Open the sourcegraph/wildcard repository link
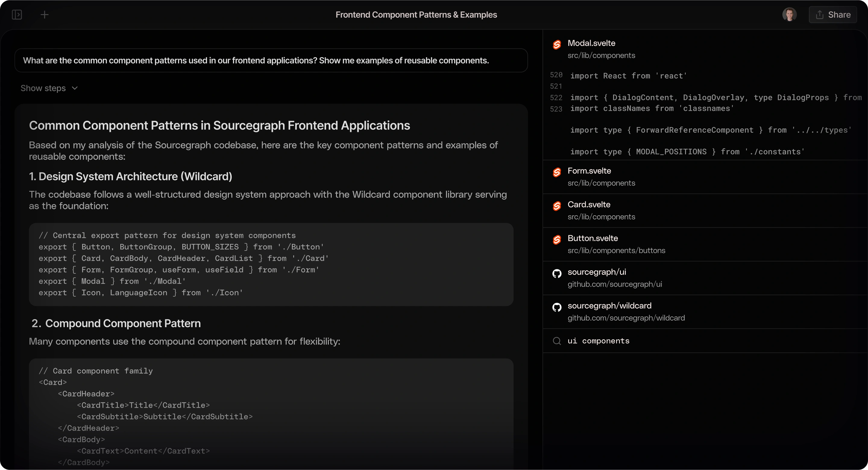Image resolution: width=868 pixels, height=470 pixels. tap(705, 311)
